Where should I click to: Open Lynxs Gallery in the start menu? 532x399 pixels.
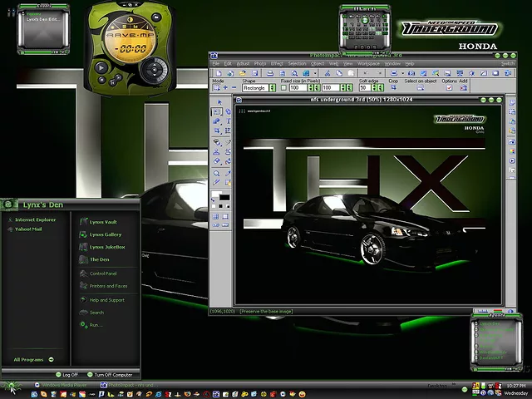(100, 234)
